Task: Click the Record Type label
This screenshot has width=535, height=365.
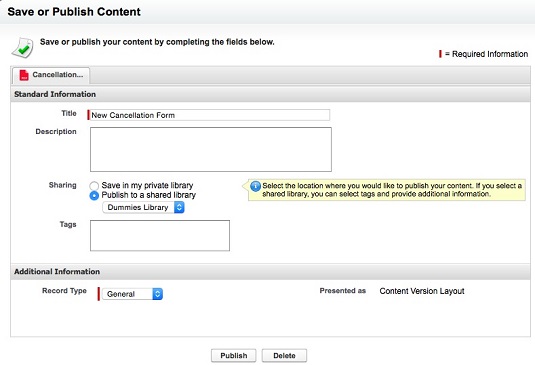Action: 64,291
